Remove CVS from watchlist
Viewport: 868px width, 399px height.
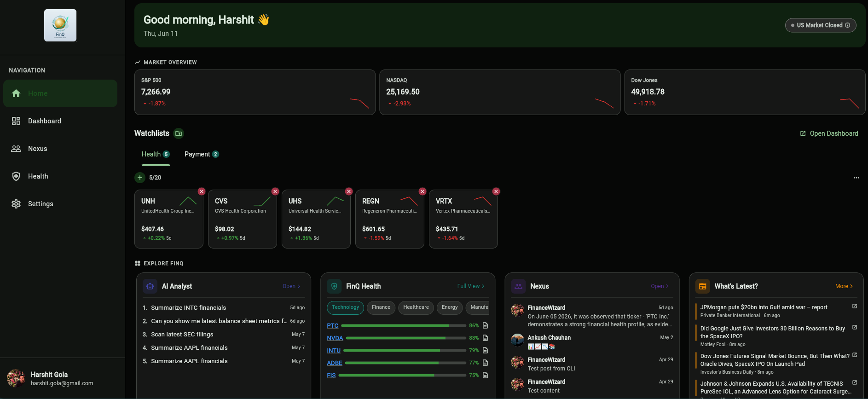(x=275, y=191)
